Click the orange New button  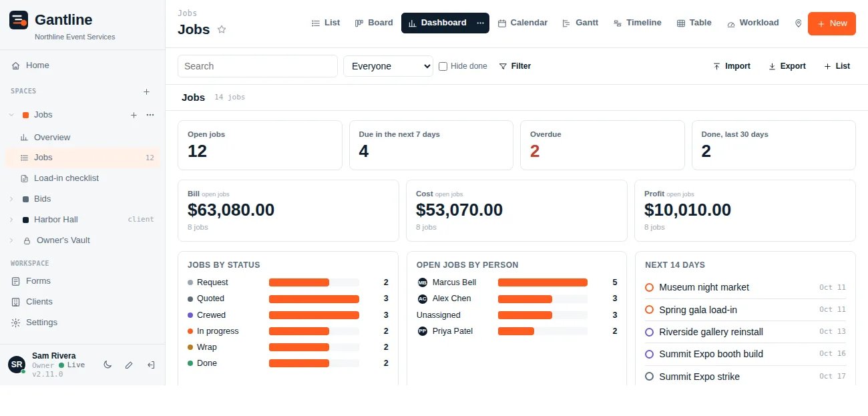[832, 23]
